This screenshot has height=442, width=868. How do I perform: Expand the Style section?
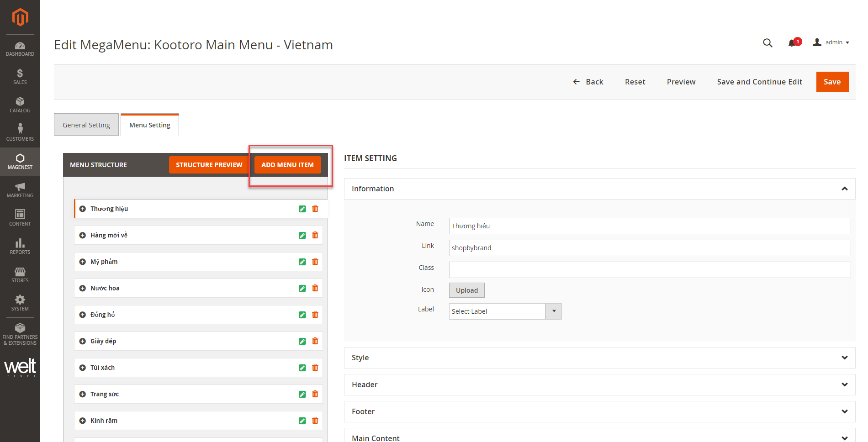[599, 358]
